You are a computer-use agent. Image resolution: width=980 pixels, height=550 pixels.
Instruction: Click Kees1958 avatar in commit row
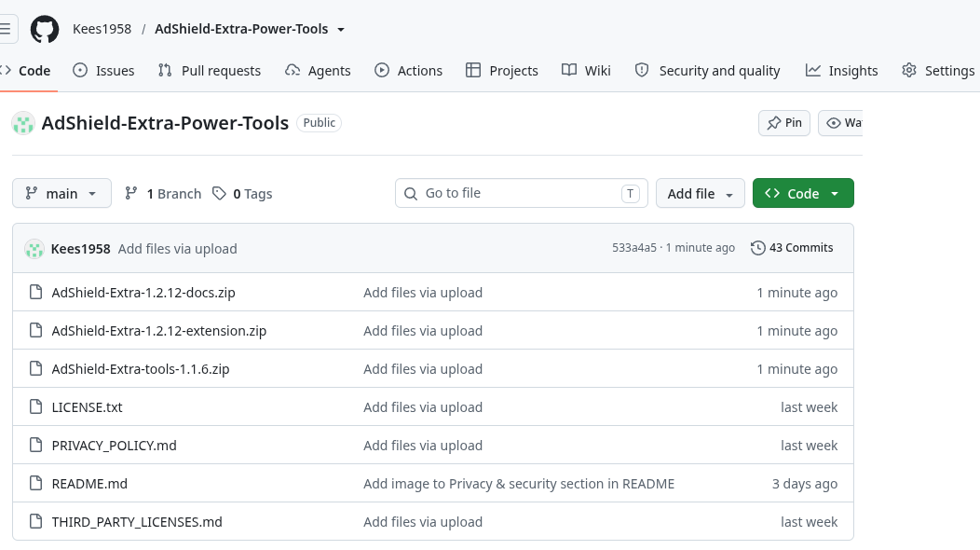tap(34, 249)
